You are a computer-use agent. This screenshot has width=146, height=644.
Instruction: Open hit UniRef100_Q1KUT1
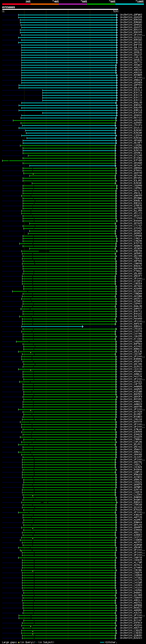click(x=131, y=27)
